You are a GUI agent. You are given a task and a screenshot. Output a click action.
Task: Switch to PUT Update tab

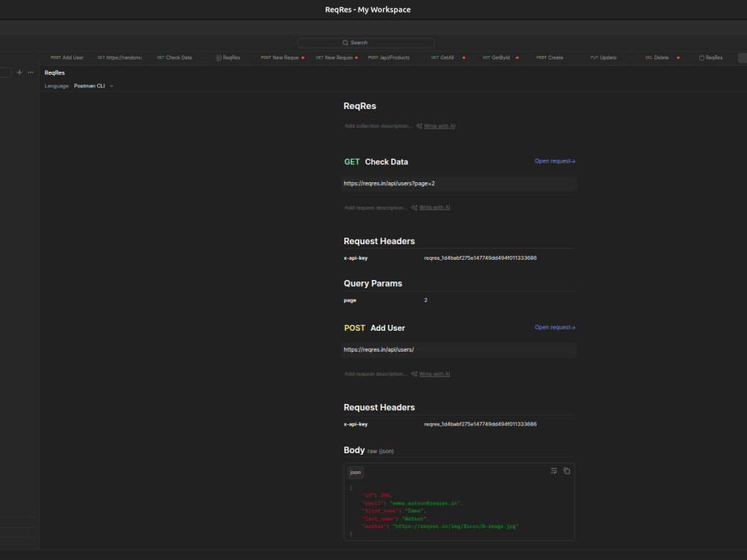604,57
